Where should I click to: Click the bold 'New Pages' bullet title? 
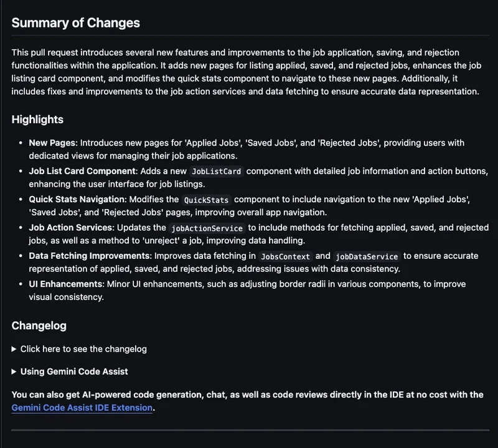coord(52,143)
